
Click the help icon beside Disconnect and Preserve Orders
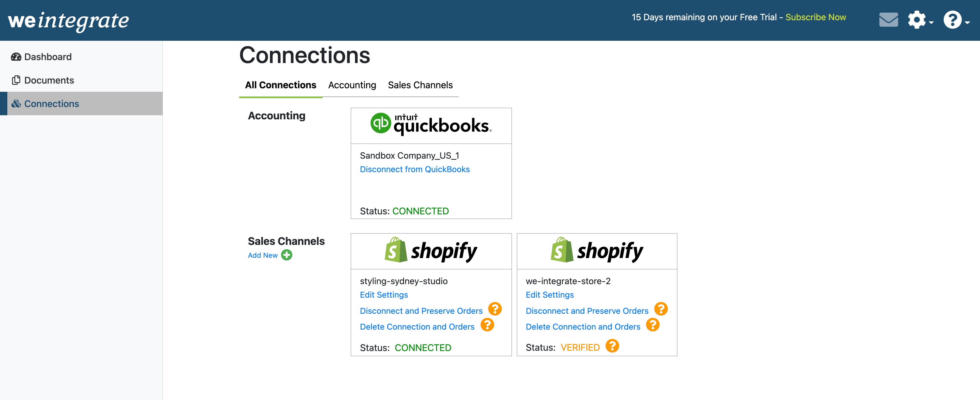pos(495,309)
